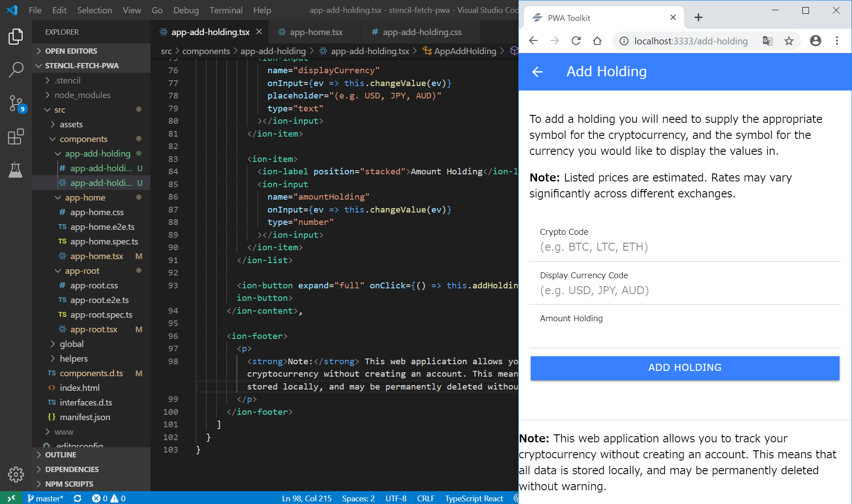Open components.d.ts in the explorer
The width and height of the screenshot is (852, 504).
(91, 373)
